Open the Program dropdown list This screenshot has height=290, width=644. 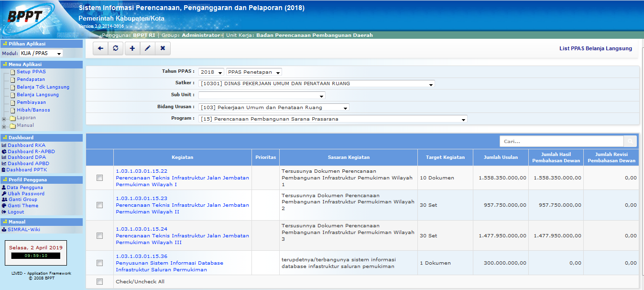[333, 119]
